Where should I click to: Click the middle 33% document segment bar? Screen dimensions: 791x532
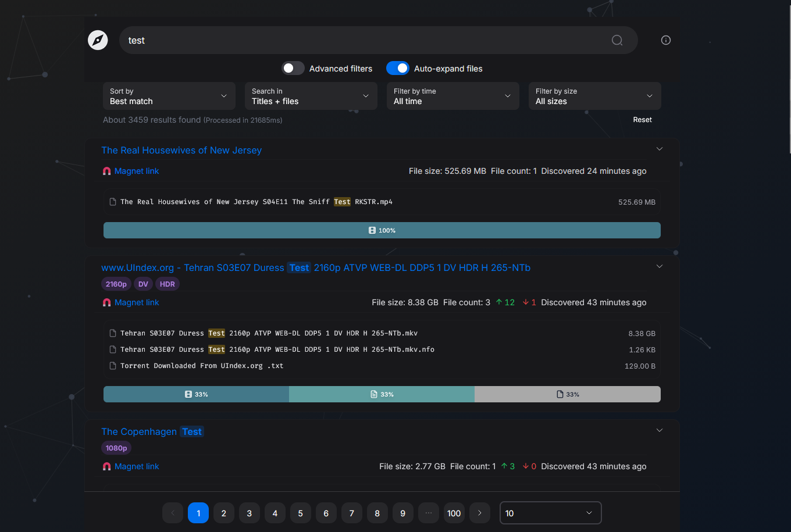pyautogui.click(x=382, y=394)
